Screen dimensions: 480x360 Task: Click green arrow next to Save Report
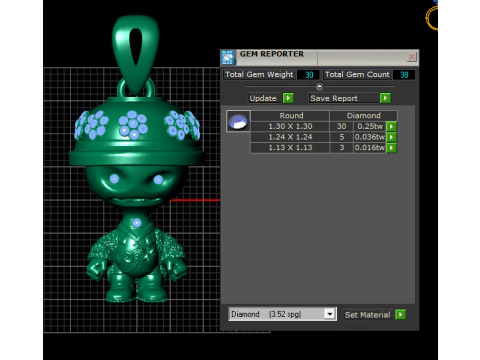tap(385, 98)
